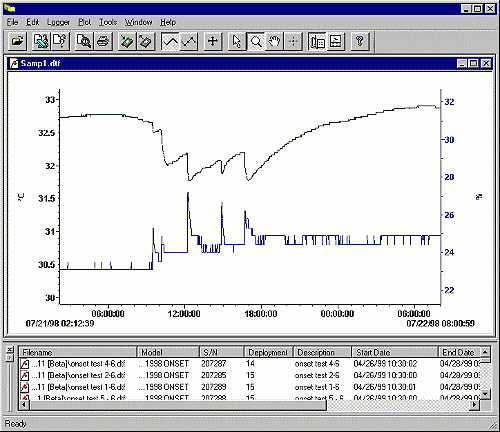Open the Help menu
The width and height of the screenshot is (500, 432).
pyautogui.click(x=168, y=22)
